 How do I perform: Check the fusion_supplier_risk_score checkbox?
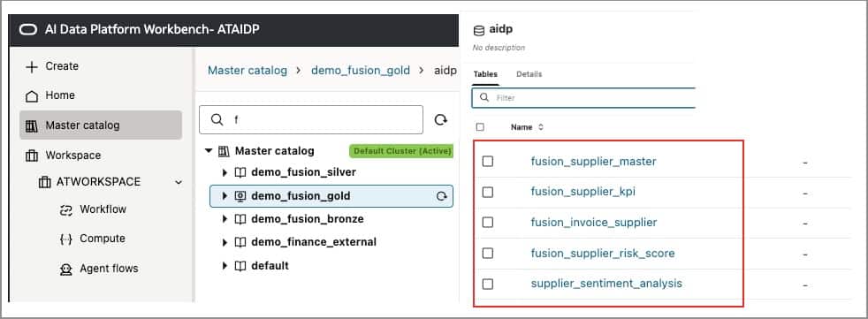point(487,253)
